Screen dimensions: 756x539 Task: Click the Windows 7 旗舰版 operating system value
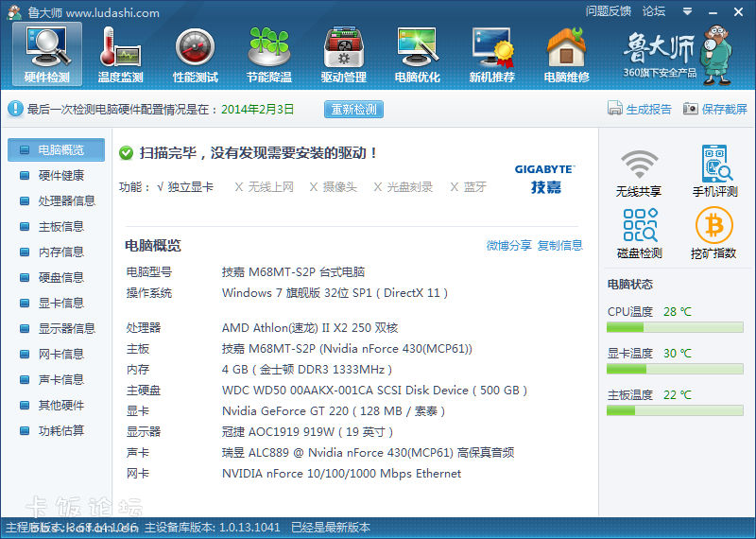click(x=335, y=293)
